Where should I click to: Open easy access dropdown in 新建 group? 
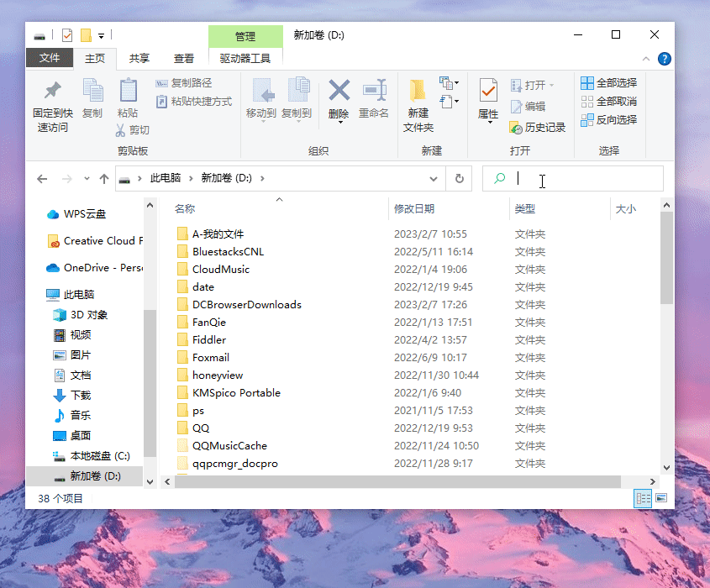coord(449,102)
